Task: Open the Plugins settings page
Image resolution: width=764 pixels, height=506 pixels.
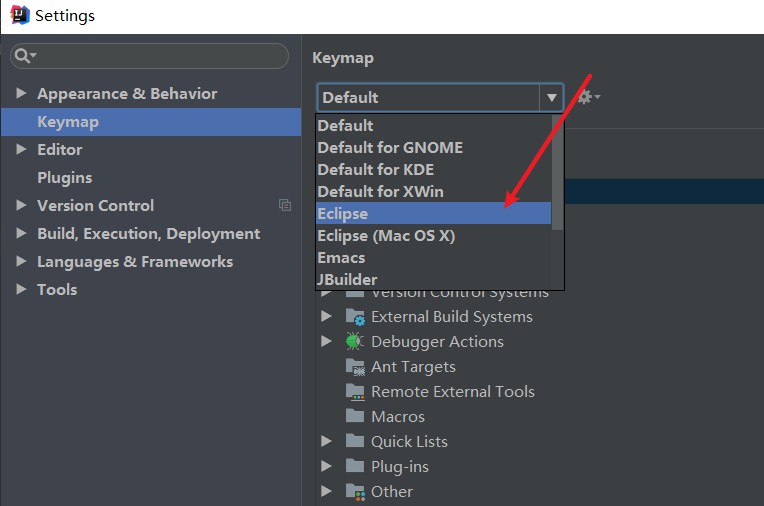Action: tap(65, 178)
